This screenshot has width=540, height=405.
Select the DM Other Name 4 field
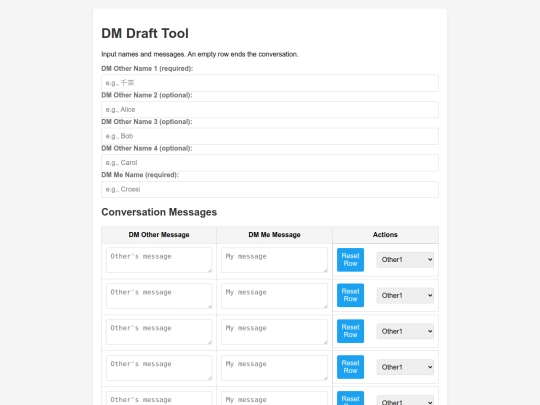pyautogui.click(x=270, y=163)
